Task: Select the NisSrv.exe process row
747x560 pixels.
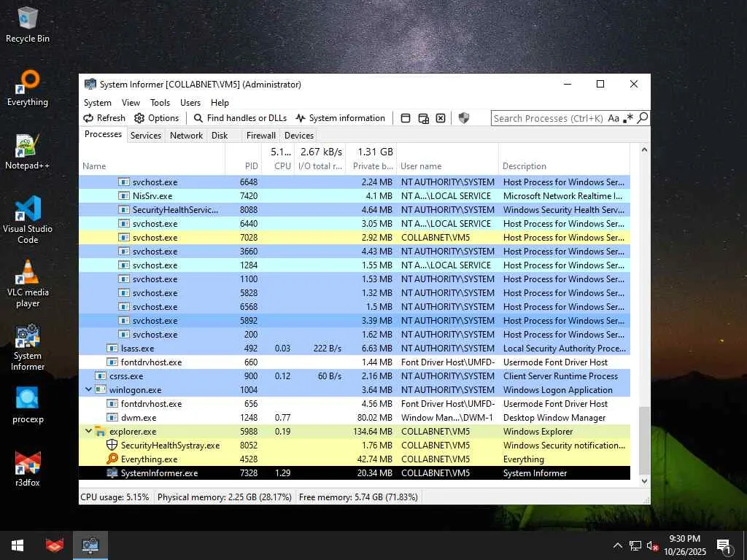Action: point(355,195)
